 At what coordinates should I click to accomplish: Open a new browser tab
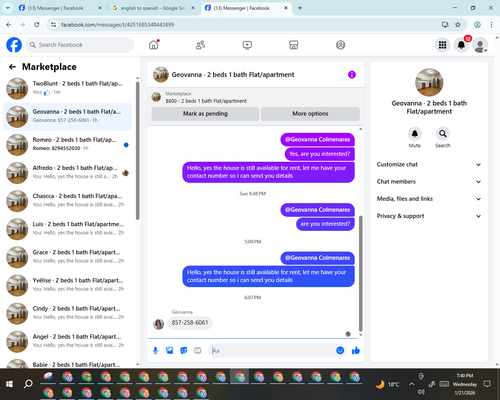[x=300, y=8]
